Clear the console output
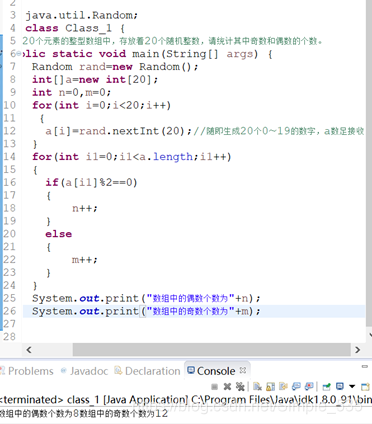372x424 pixels. click(x=257, y=387)
